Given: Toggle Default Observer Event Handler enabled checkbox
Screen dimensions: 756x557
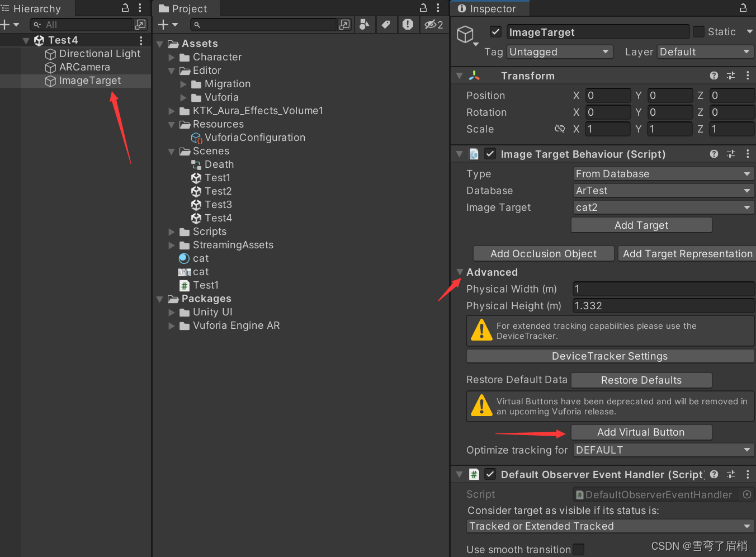Looking at the screenshot, I should pos(490,474).
